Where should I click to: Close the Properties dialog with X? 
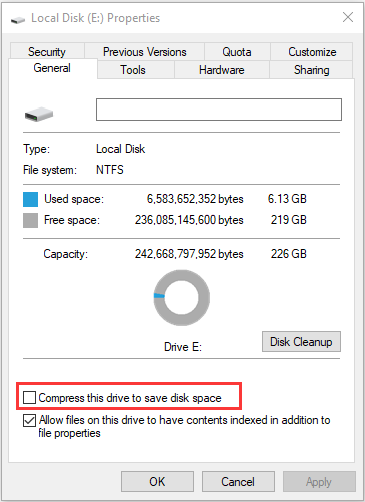coord(348,17)
